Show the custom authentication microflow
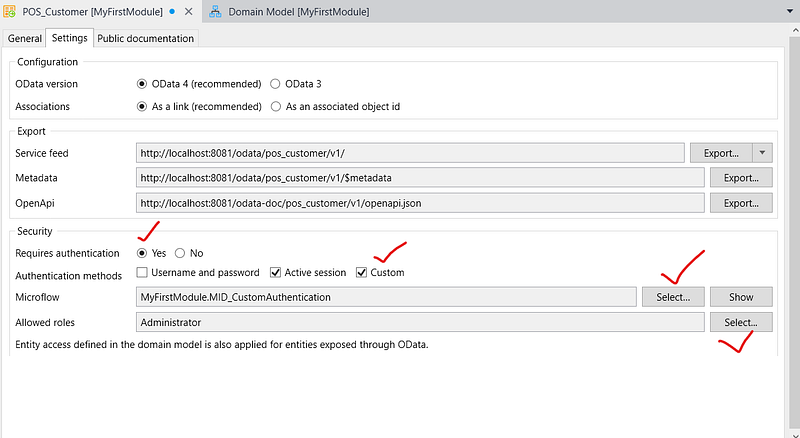 741,297
